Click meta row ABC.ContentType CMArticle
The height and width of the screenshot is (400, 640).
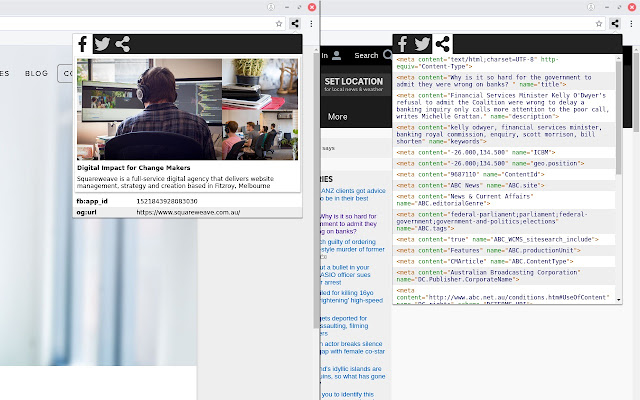(504, 261)
